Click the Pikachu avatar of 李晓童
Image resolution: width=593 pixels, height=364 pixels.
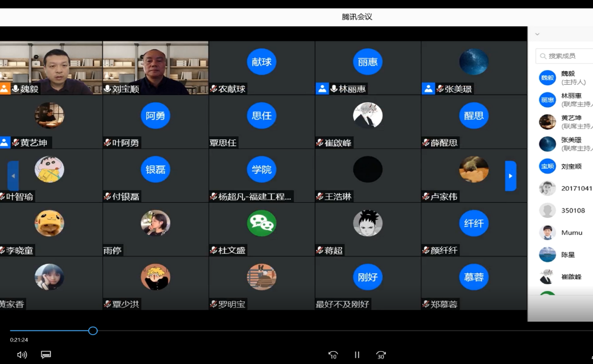[x=49, y=223]
